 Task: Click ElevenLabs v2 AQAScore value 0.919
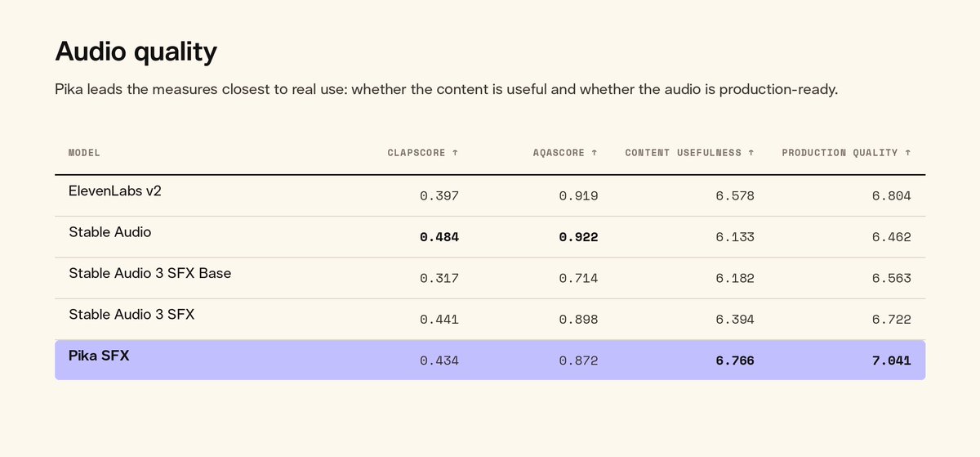pos(578,196)
